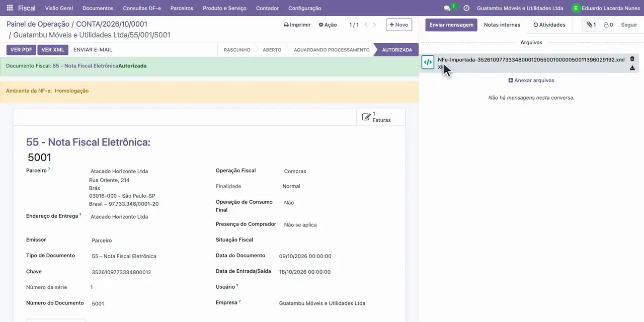Go back to Painel de Operação breadcrumb

point(38,24)
